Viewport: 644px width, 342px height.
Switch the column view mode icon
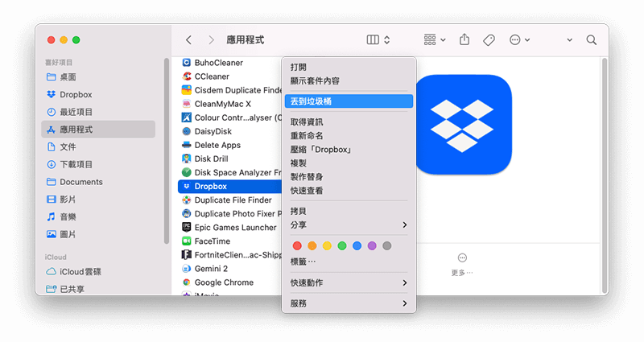click(x=373, y=39)
